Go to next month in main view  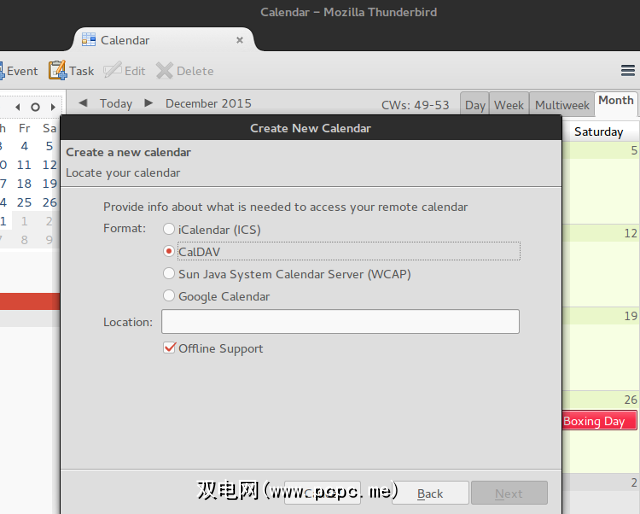point(149,103)
